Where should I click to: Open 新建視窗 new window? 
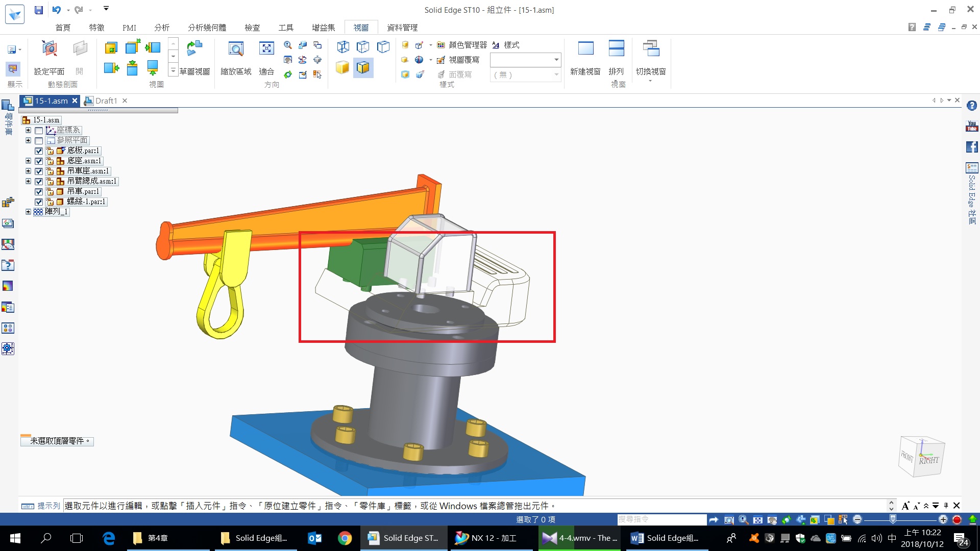coord(585,49)
